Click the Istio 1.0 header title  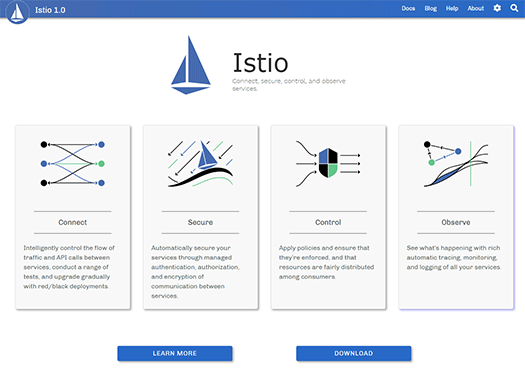pos(50,10)
